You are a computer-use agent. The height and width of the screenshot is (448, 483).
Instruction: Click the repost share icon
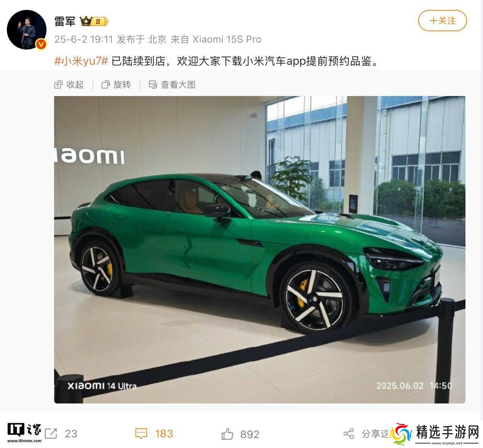51,434
